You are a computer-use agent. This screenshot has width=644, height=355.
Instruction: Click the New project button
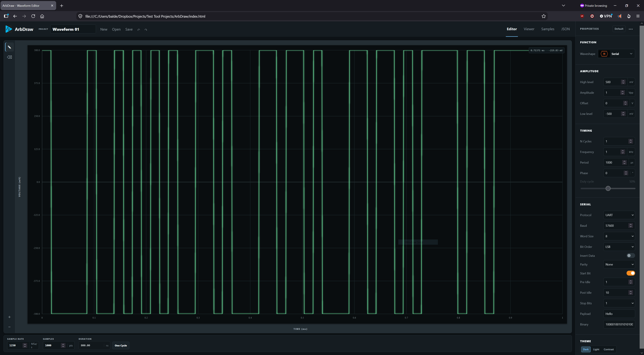coord(104,29)
